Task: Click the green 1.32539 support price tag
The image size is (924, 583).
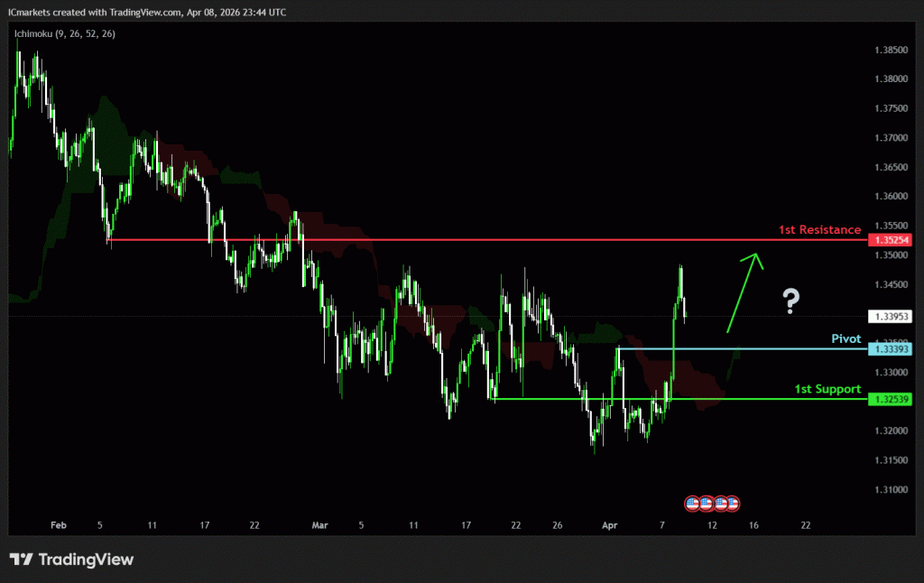Action: (x=889, y=399)
